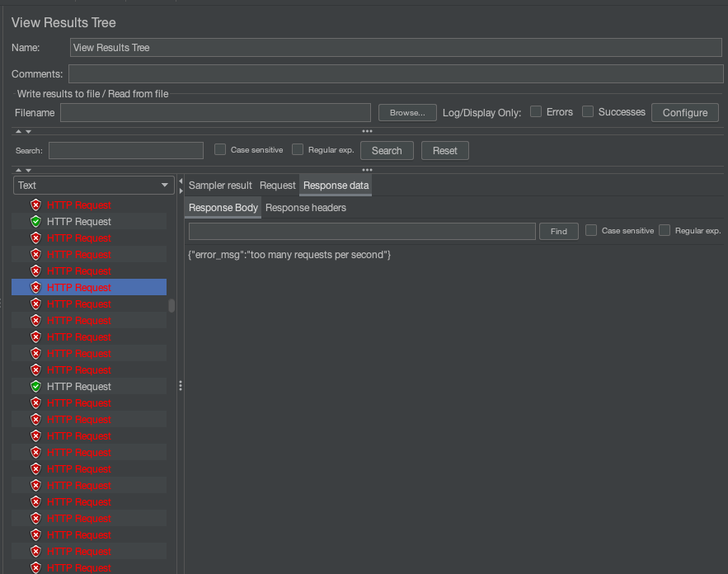The image size is (728, 574).
Task: Click the red error shield of the topmost HTTP Request
Action: 35,205
